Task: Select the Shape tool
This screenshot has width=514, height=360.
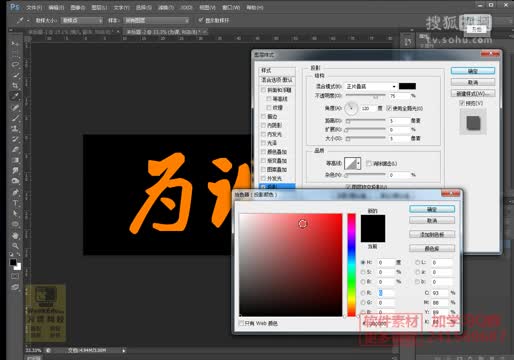Action: click(15, 224)
